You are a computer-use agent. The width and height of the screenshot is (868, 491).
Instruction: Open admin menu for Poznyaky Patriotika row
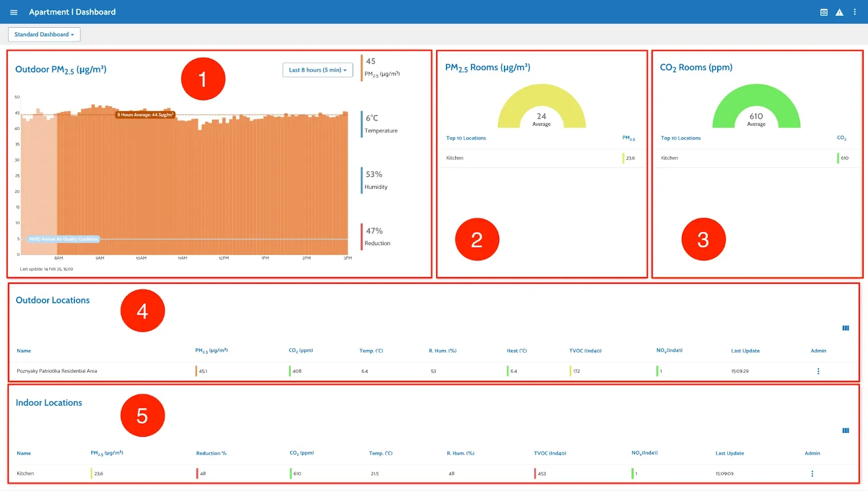pyautogui.click(x=818, y=371)
